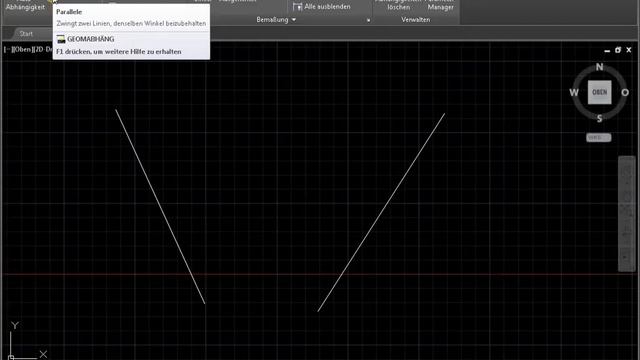Click the GEOMABHÄNG command icon in tooltip
640x360 pixels.
pyautogui.click(x=61, y=39)
